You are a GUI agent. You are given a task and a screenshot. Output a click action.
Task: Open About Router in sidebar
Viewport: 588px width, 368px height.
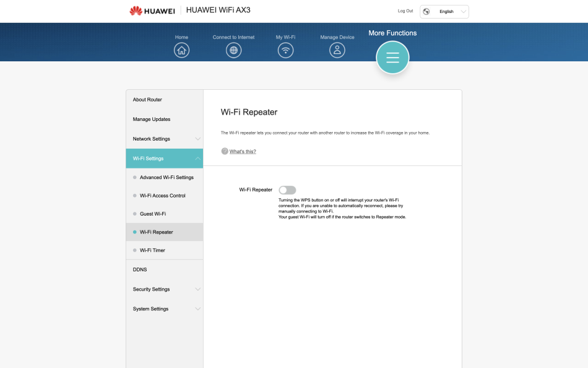coord(165,100)
